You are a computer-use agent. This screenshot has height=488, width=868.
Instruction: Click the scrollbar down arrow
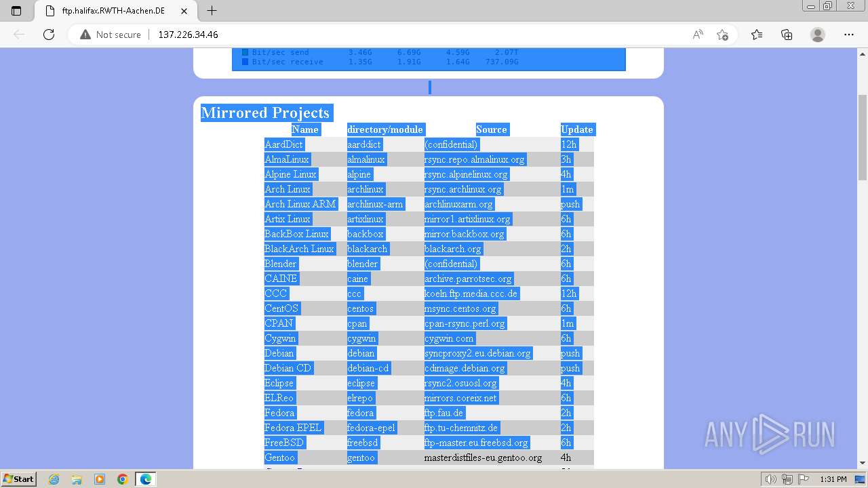863,463
